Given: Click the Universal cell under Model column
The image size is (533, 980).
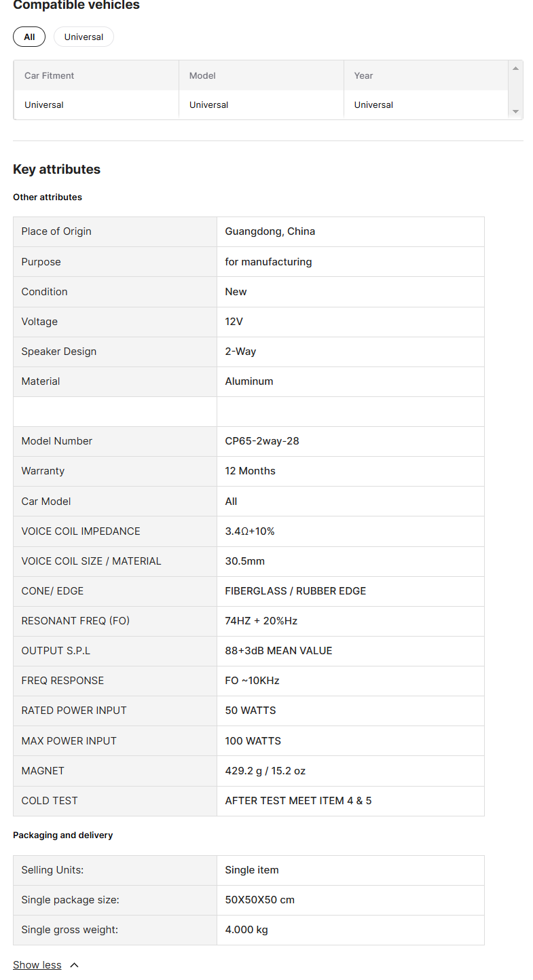Looking at the screenshot, I should coord(261,105).
